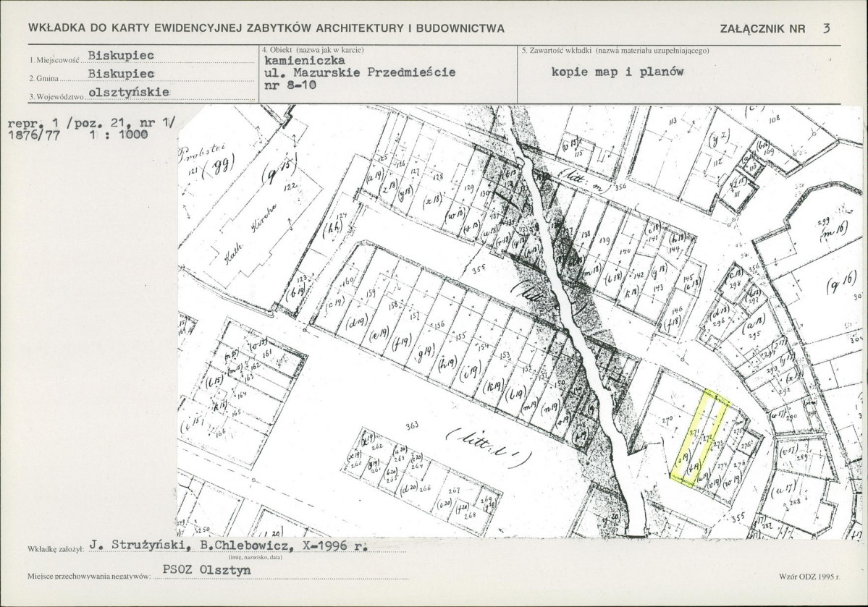Click the "kopie map i planów" text
Screen dimensions: 868x607
click(618, 72)
